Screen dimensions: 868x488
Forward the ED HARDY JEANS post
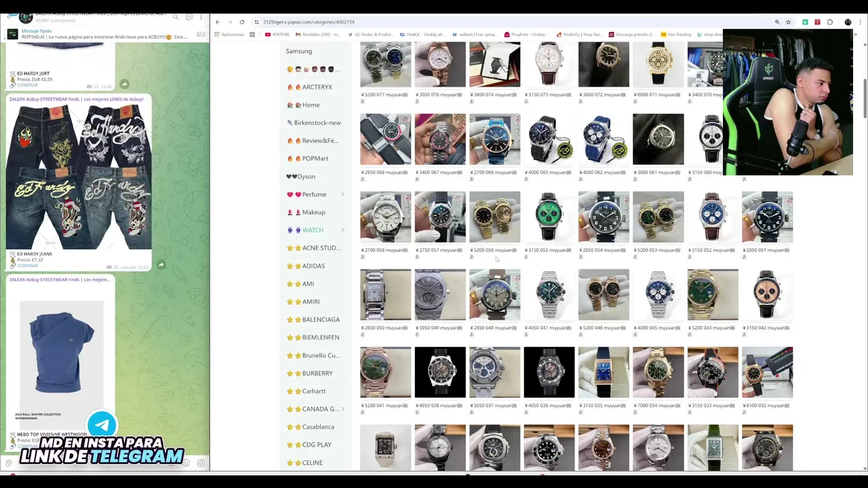coord(161,265)
